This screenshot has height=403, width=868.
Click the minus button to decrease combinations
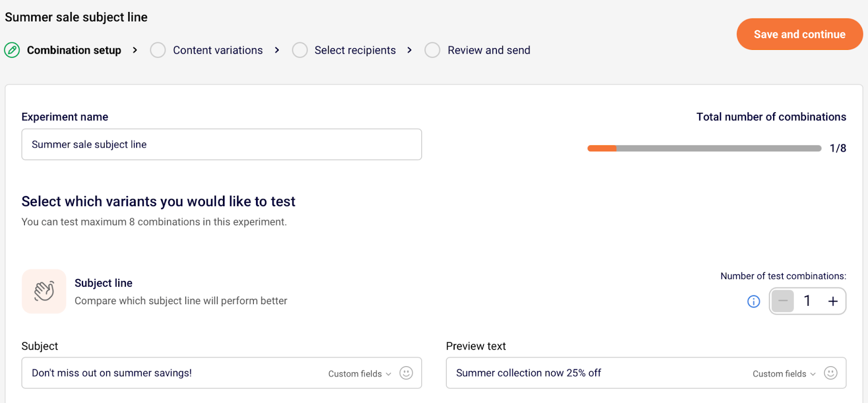(x=783, y=301)
